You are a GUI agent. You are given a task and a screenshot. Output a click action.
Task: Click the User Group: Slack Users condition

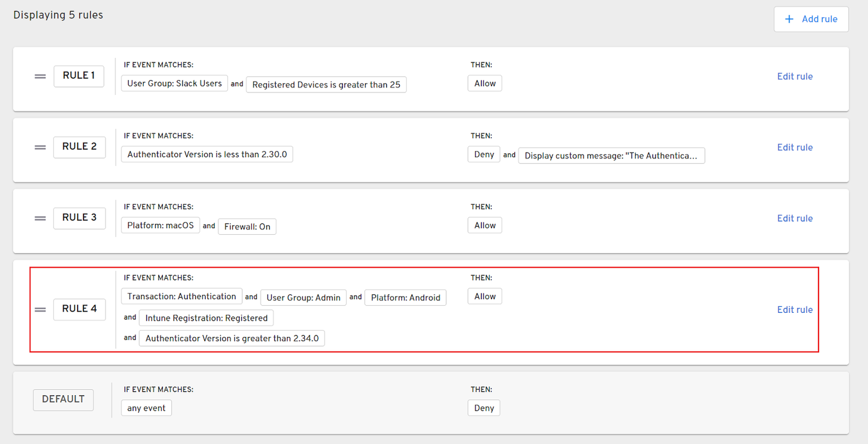(x=174, y=83)
